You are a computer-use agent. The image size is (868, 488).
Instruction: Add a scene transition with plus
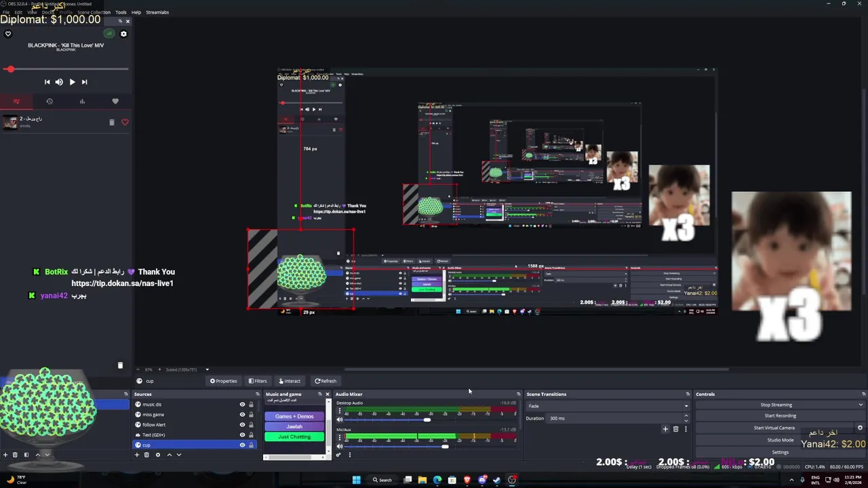[x=665, y=429]
